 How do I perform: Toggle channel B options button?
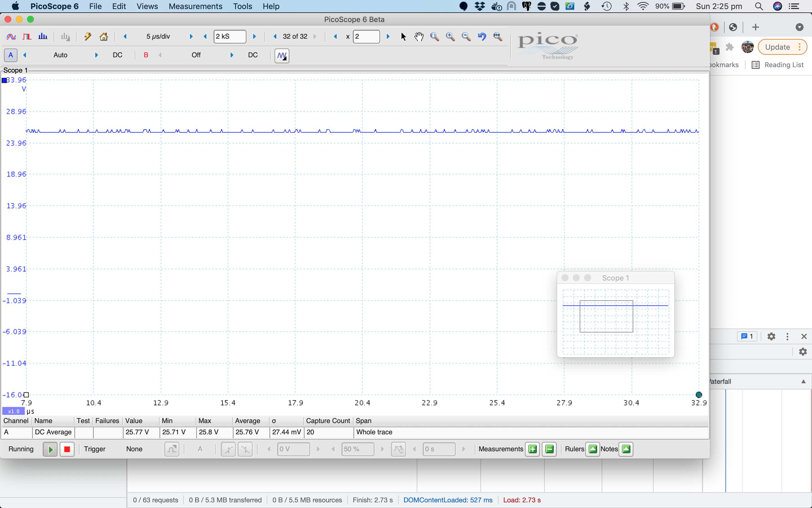coord(146,55)
